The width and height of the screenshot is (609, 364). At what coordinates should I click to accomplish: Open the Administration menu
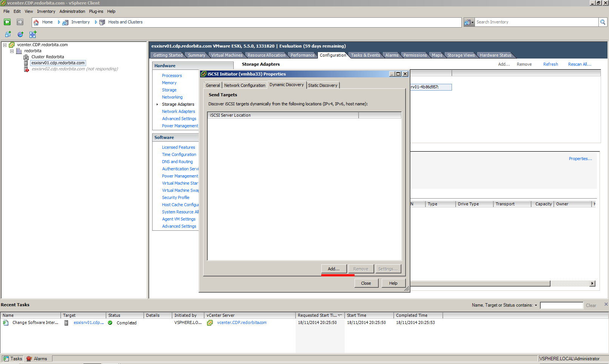72,11
